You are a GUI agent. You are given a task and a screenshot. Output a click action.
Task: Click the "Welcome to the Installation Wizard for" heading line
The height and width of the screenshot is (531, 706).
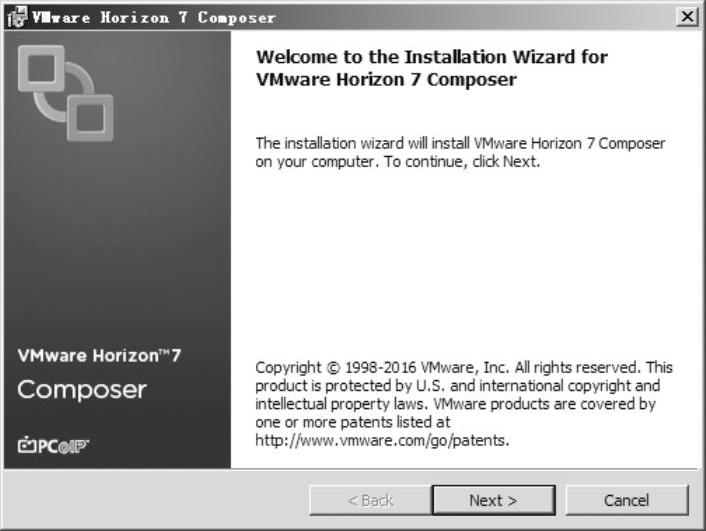pyautogui.click(x=432, y=57)
